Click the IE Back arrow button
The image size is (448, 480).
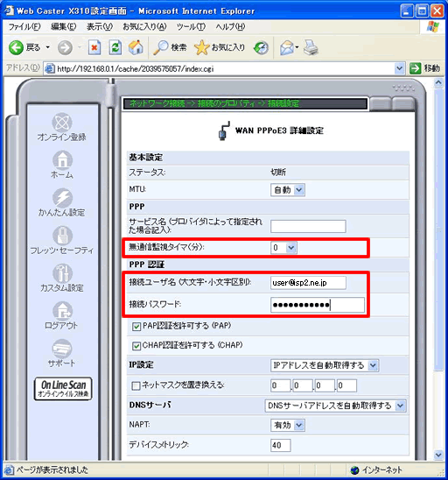click(x=16, y=48)
